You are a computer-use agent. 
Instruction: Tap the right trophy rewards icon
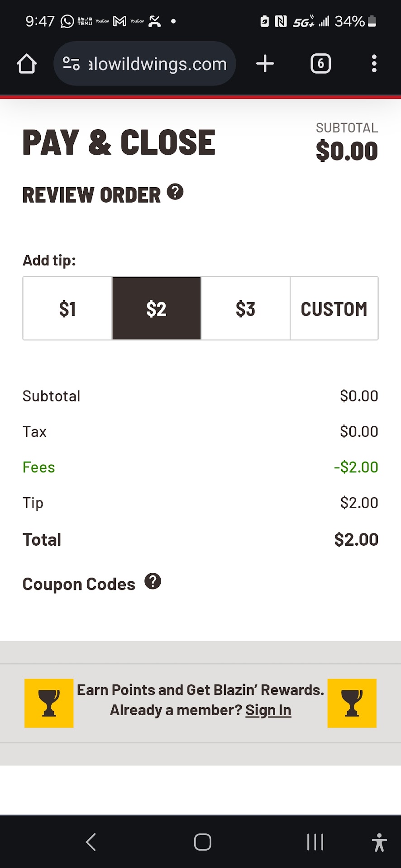pos(352,703)
